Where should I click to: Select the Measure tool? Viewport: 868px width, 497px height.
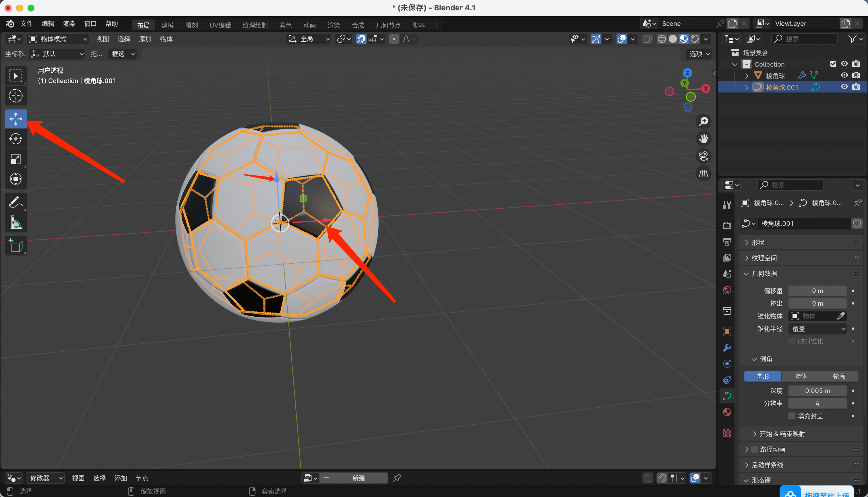(16, 223)
